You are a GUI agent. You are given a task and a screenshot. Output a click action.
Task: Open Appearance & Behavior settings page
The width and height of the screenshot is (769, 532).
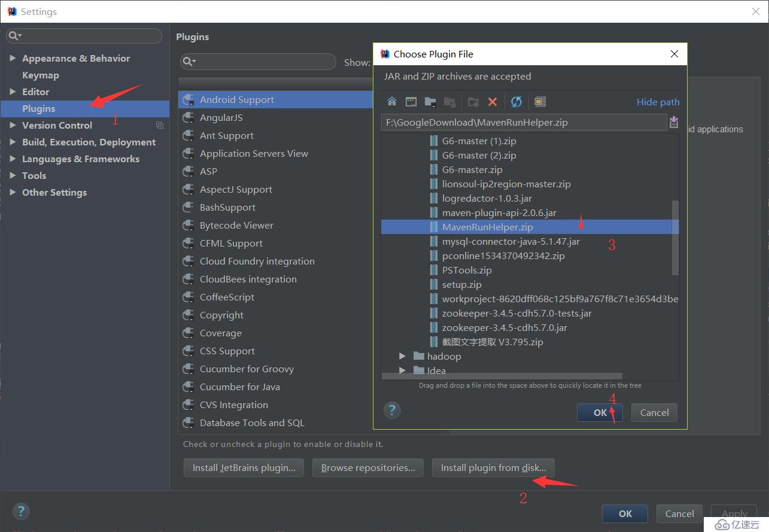76,58
